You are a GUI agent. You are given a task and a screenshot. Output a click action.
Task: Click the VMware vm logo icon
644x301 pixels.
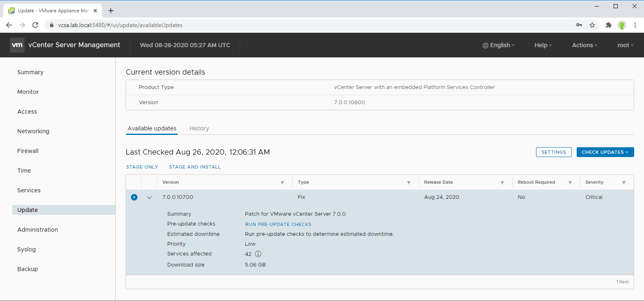coord(17,45)
